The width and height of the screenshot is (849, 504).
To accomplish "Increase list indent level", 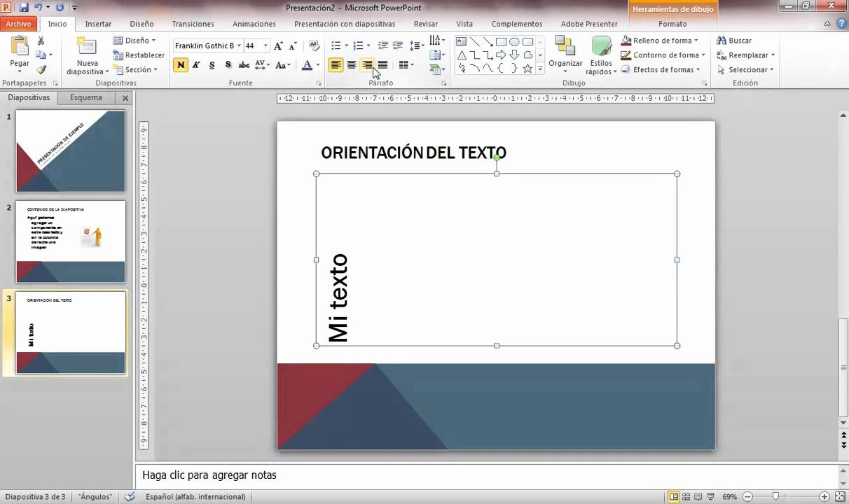I will [x=397, y=45].
